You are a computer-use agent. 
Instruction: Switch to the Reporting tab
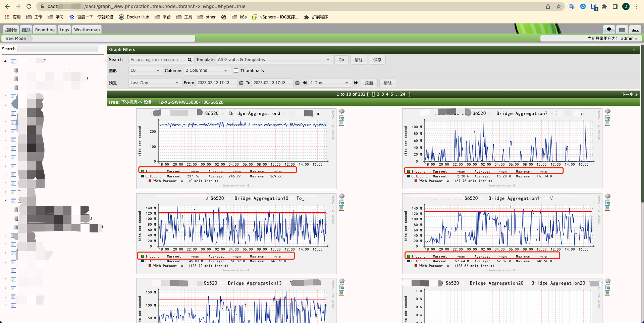tap(45, 30)
